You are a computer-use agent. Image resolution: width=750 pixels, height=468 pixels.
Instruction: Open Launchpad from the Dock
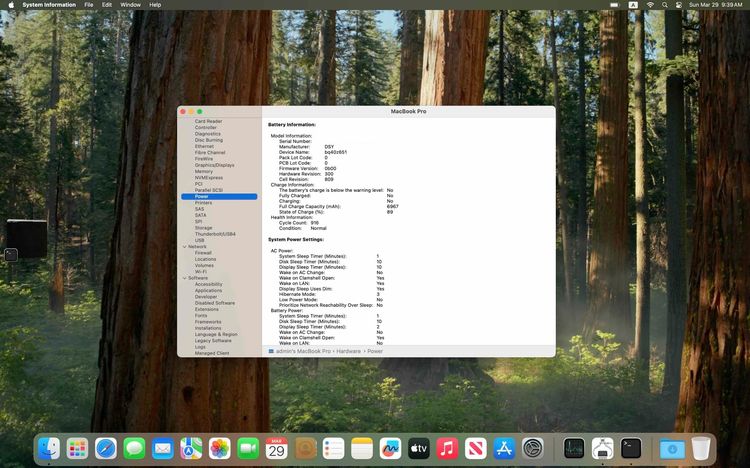pyautogui.click(x=77, y=448)
